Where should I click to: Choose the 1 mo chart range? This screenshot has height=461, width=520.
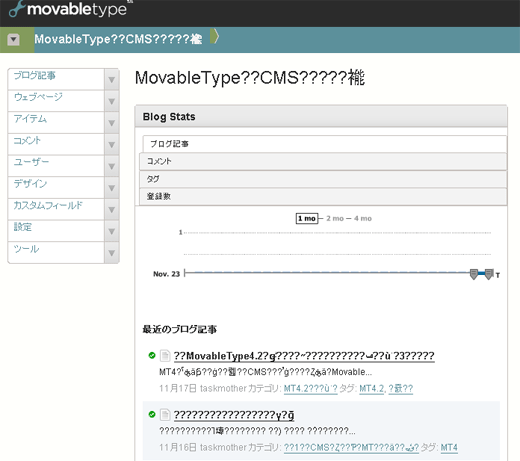[x=307, y=219]
